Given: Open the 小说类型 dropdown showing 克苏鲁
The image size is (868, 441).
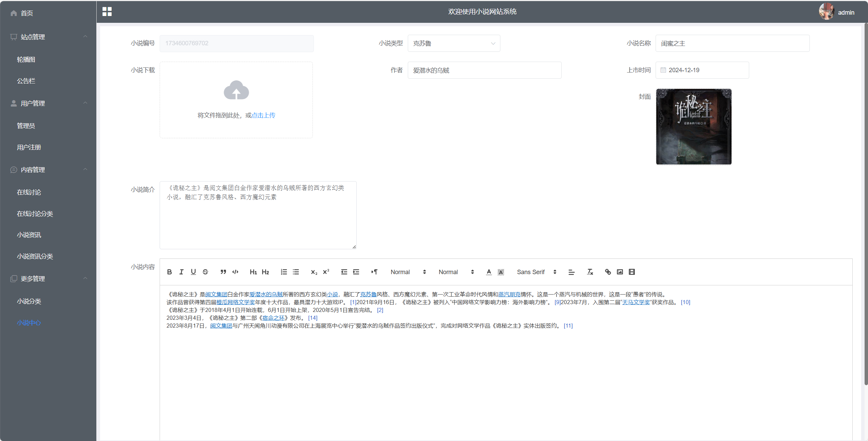Looking at the screenshot, I should click(454, 43).
